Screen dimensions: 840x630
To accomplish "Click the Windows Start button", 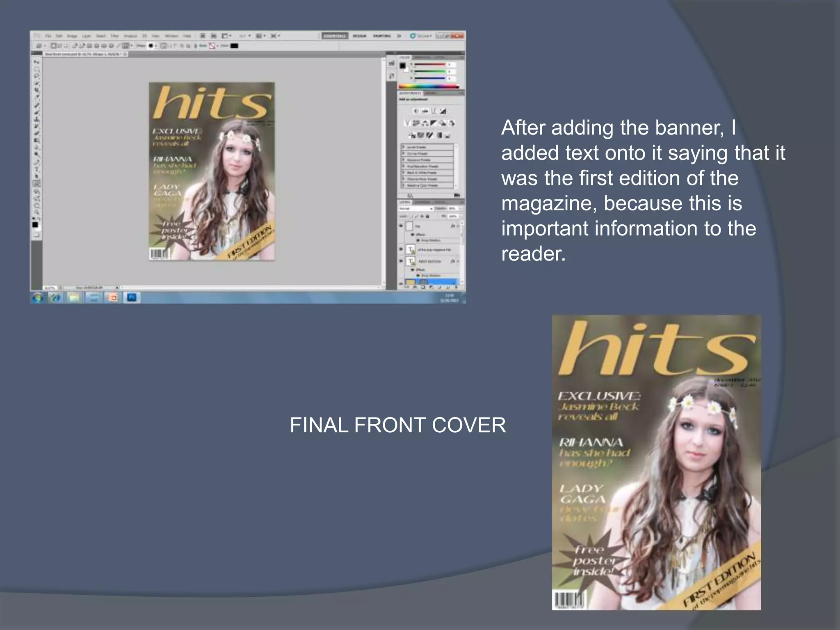I will (x=37, y=297).
